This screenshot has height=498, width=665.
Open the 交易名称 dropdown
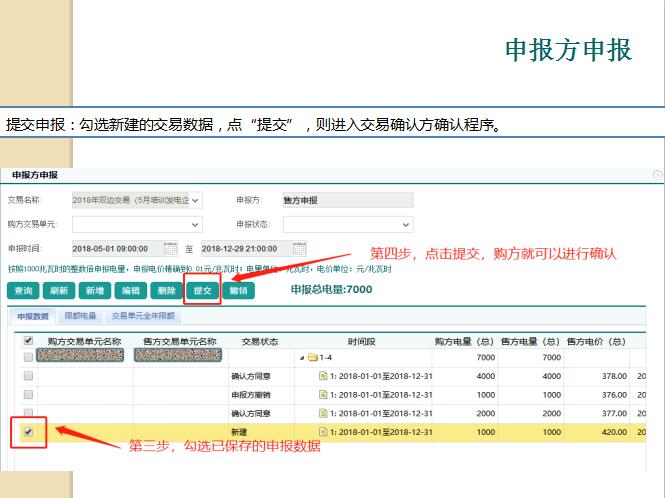point(195,200)
